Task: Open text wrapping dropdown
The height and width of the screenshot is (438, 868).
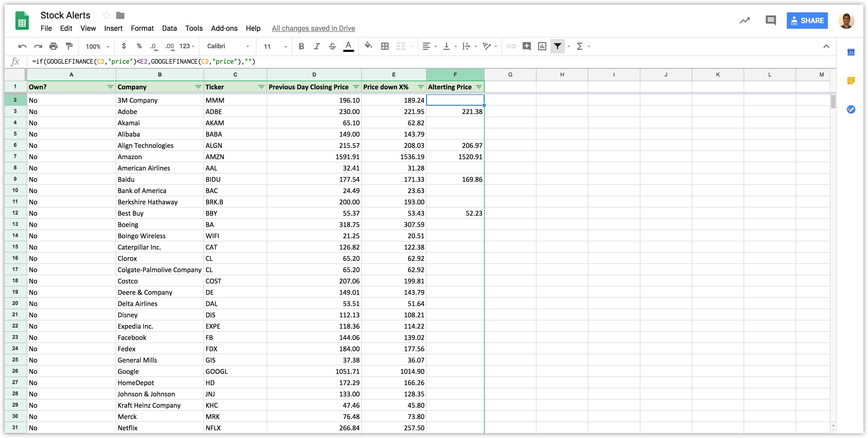Action: point(469,46)
